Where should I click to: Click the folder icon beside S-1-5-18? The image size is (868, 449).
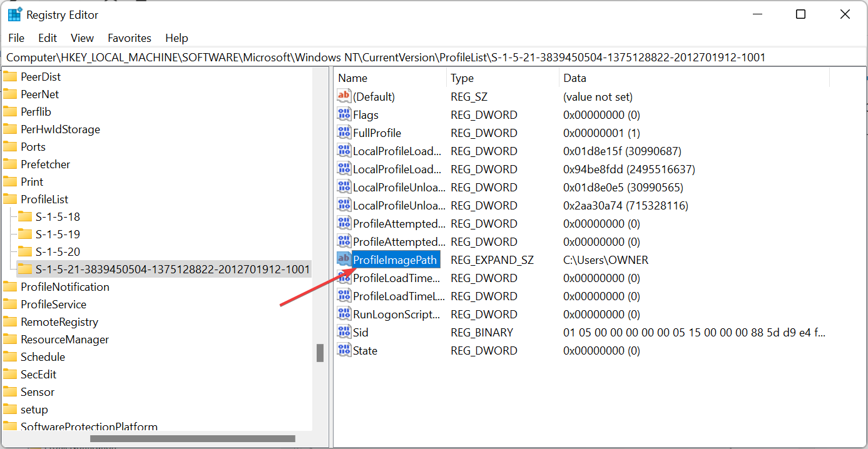[25, 217]
